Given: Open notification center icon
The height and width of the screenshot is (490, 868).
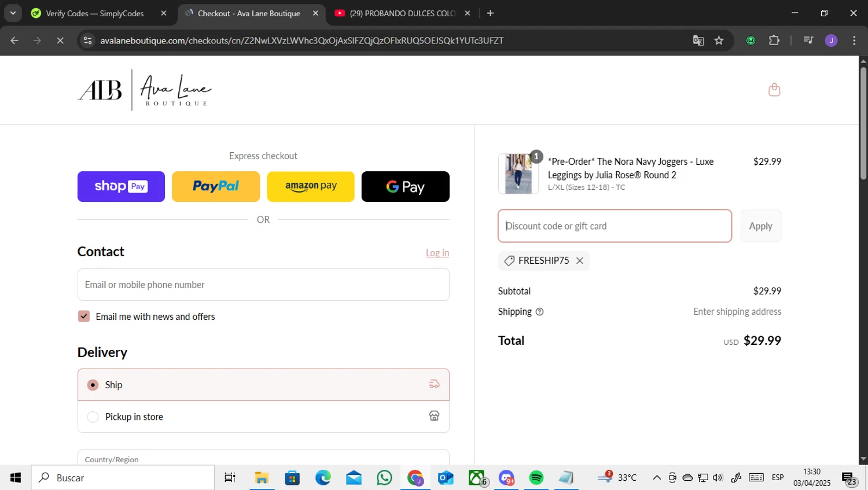Looking at the screenshot, I should (x=849, y=479).
